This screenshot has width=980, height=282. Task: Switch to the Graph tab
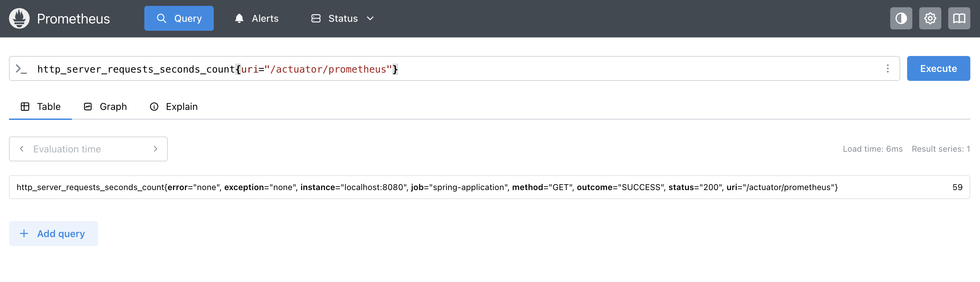[x=105, y=106]
